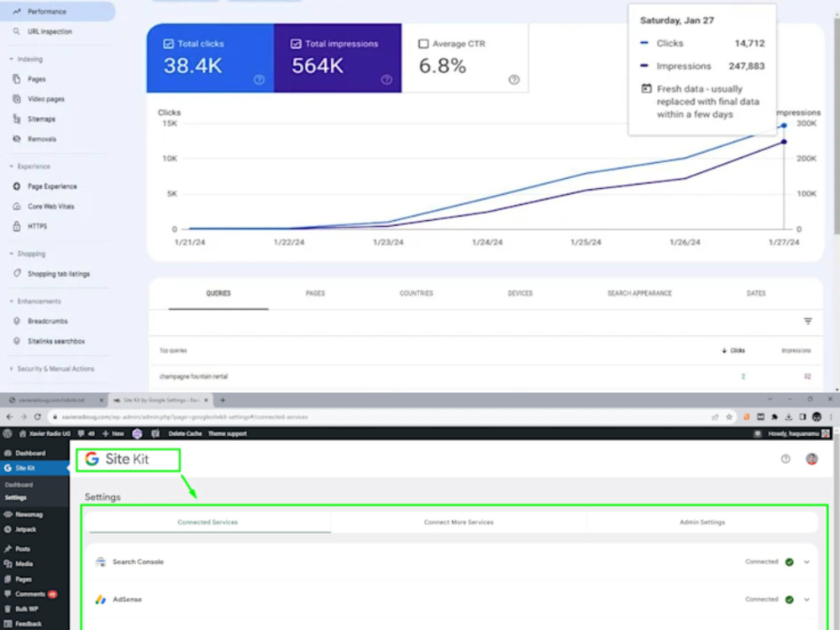
Task: Select Connected Services tab
Action: 207,522
